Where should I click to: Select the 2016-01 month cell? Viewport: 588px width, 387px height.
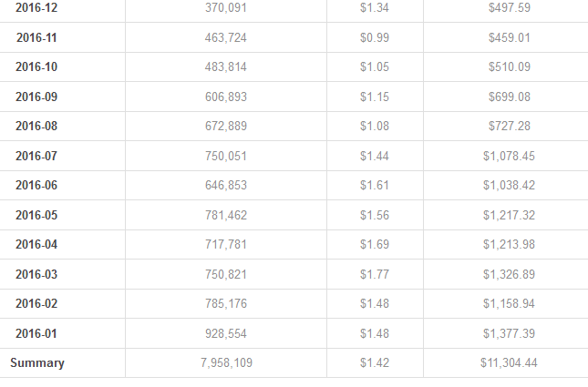[x=37, y=333]
